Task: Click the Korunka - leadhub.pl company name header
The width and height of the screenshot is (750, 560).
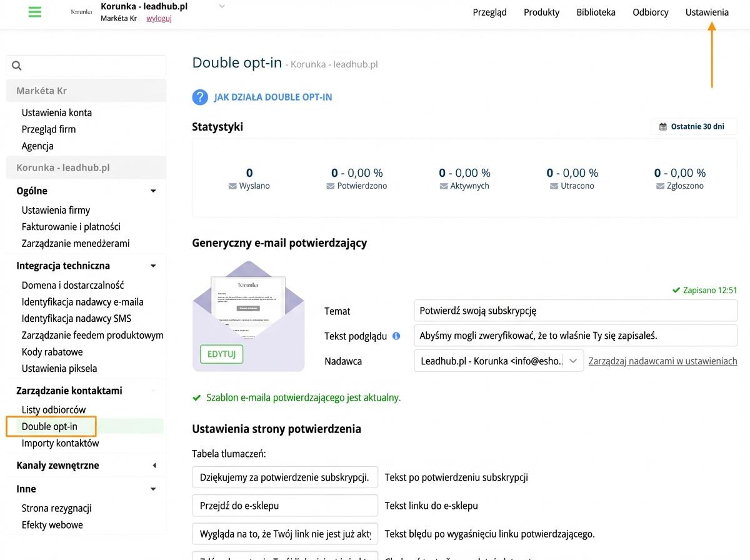Action: [x=144, y=7]
